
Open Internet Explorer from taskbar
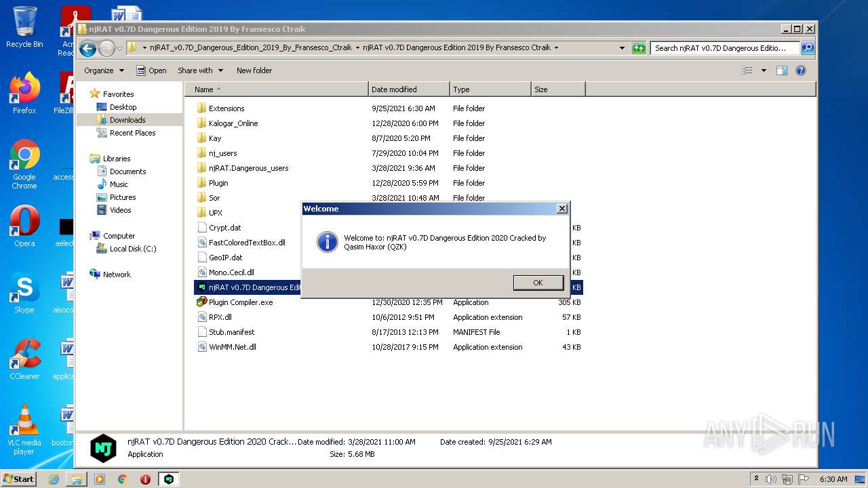point(54,479)
